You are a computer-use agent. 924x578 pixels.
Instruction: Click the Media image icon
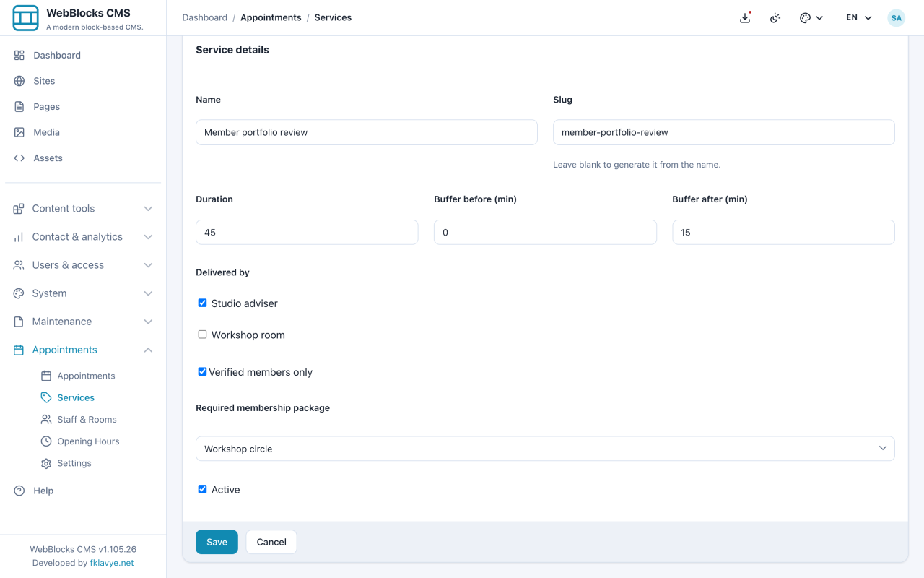(19, 132)
